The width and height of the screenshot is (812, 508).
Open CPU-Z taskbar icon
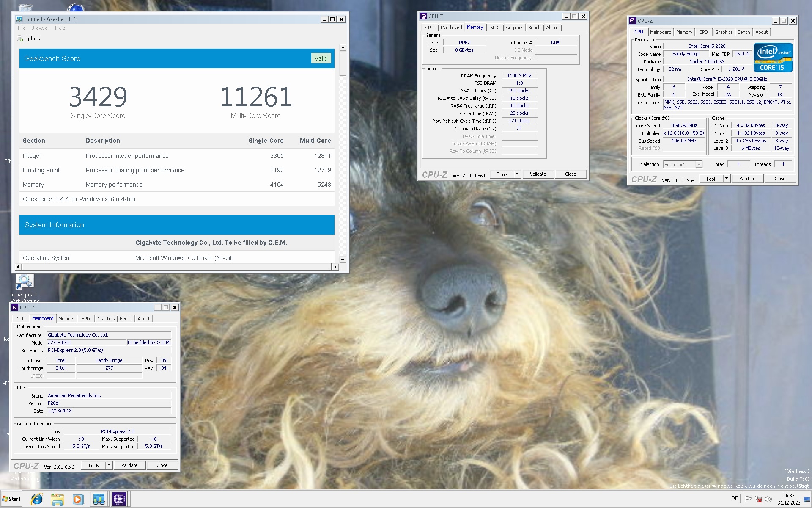(119, 499)
